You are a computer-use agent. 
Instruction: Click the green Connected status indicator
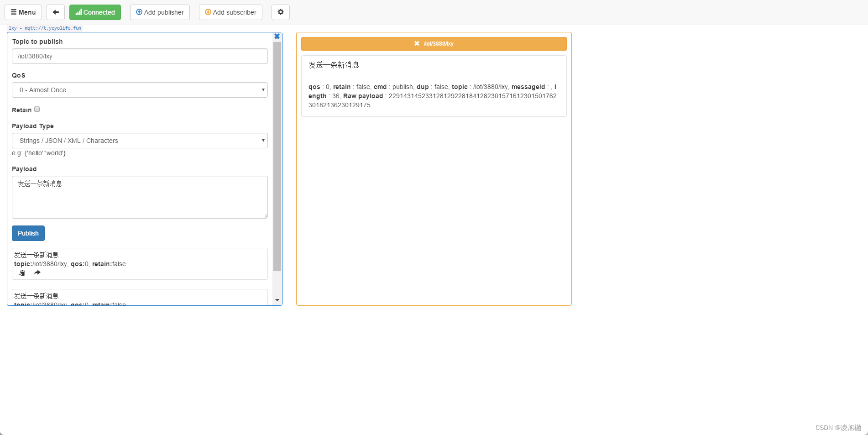95,12
